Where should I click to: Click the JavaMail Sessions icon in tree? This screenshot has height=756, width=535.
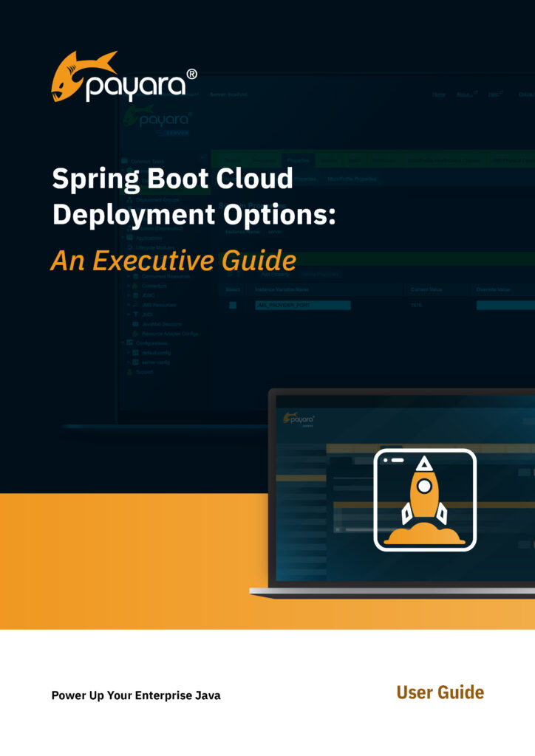(x=135, y=324)
